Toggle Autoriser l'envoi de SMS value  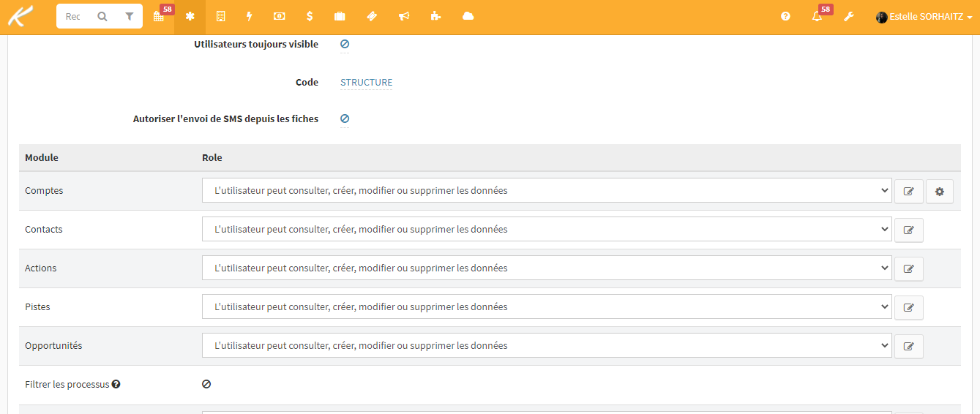click(x=345, y=118)
